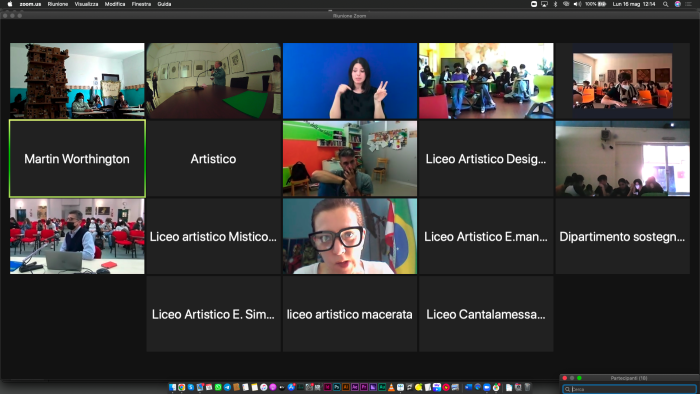The image size is (700, 394).
Task: Toggle Bluetooth menu bar icon
Action: (x=555, y=4)
